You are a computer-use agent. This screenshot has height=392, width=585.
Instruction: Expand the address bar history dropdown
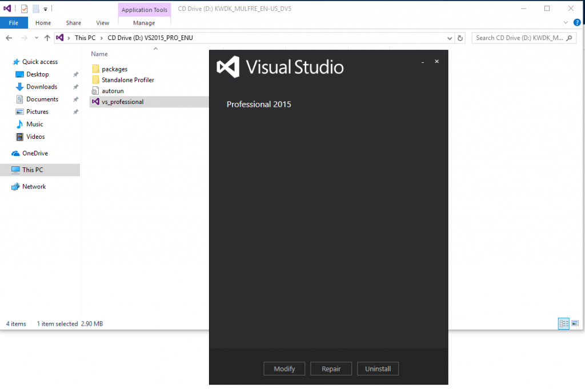point(450,38)
